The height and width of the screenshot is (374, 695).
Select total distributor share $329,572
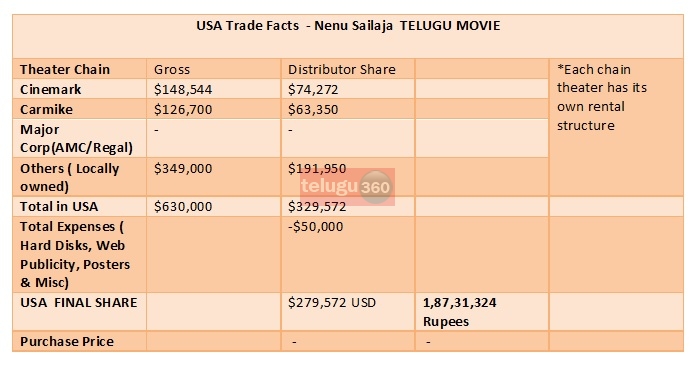click(317, 206)
